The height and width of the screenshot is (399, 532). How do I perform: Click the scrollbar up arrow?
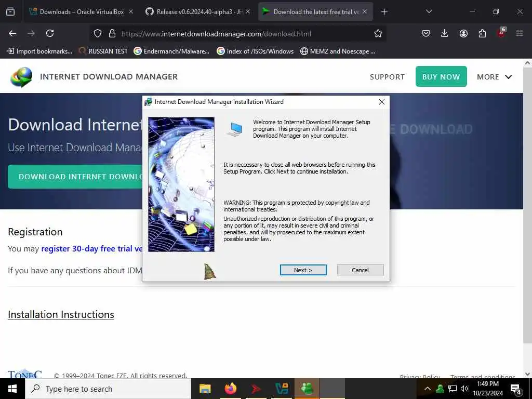click(x=528, y=63)
